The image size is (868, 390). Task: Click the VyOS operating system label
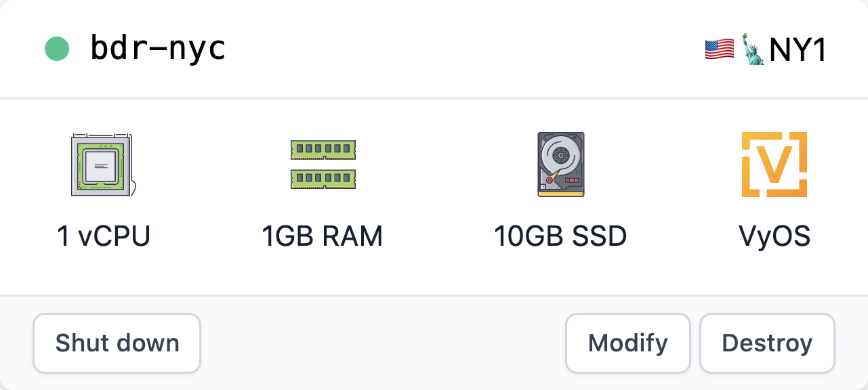click(x=774, y=237)
